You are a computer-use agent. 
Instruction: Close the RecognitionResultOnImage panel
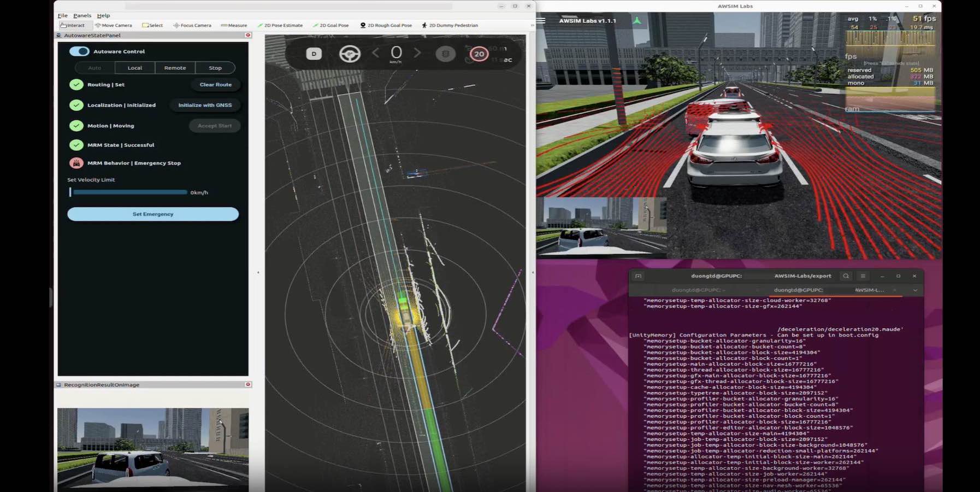[x=248, y=384]
